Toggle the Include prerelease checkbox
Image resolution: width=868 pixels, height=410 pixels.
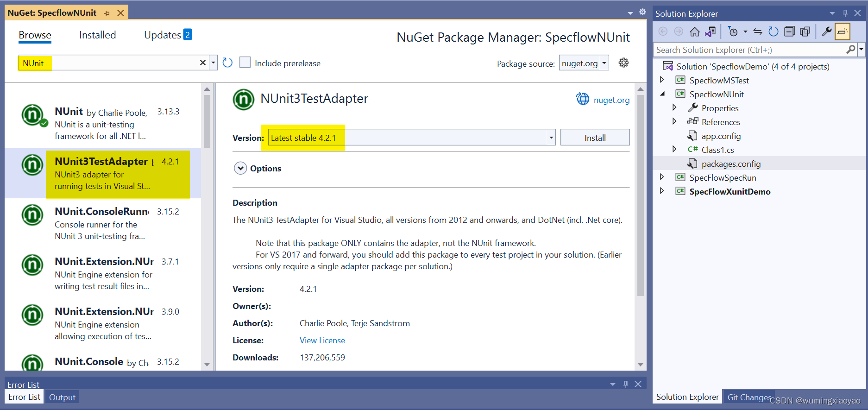click(x=245, y=62)
